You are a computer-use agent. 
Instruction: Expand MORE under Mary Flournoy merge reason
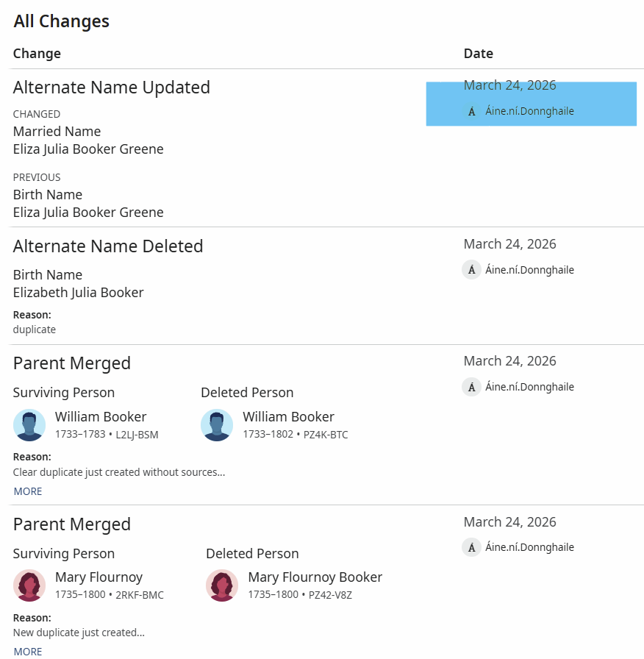point(28,652)
